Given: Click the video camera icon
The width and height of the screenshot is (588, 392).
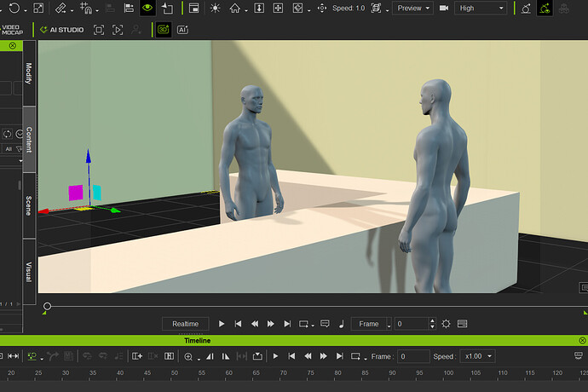Looking at the screenshot, I should 444,8.
